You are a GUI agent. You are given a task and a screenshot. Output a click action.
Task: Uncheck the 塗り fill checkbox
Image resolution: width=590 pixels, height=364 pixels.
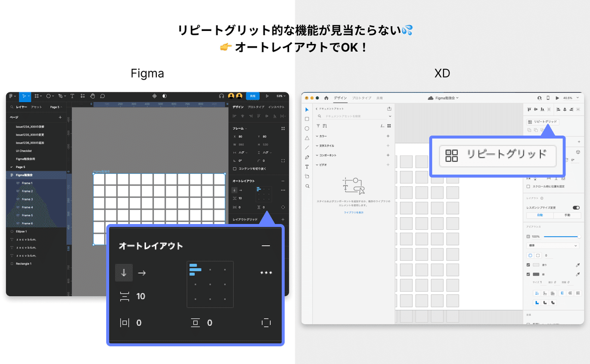529,265
